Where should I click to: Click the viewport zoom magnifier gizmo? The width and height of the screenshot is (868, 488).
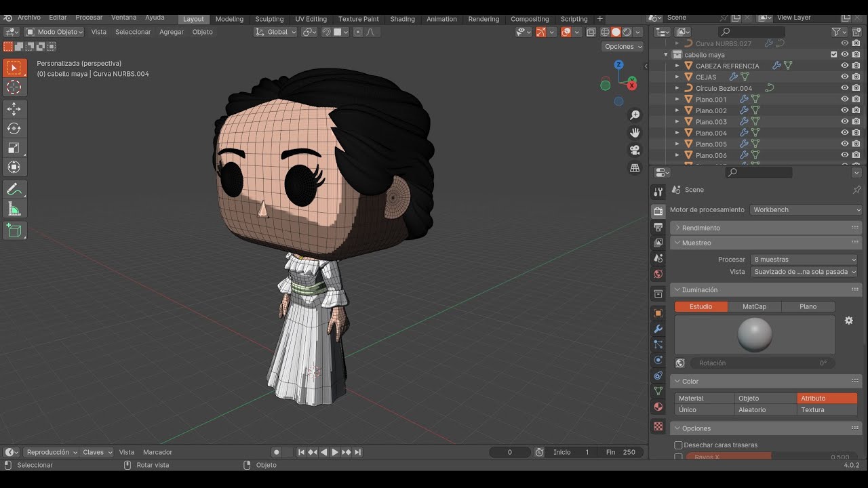click(x=635, y=115)
